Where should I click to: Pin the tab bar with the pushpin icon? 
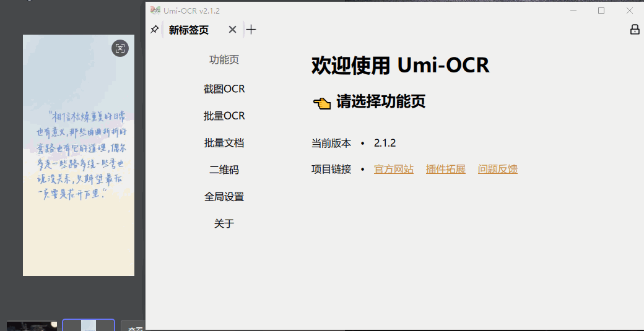click(154, 30)
